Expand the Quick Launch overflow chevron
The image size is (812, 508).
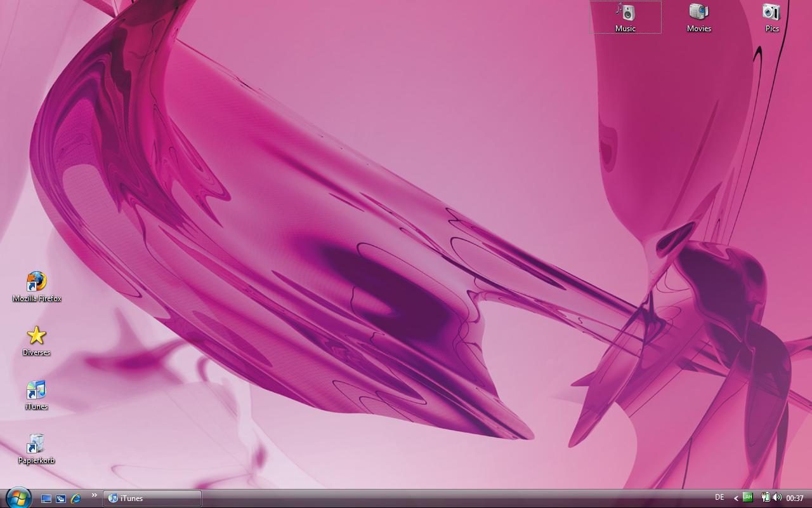click(x=95, y=495)
